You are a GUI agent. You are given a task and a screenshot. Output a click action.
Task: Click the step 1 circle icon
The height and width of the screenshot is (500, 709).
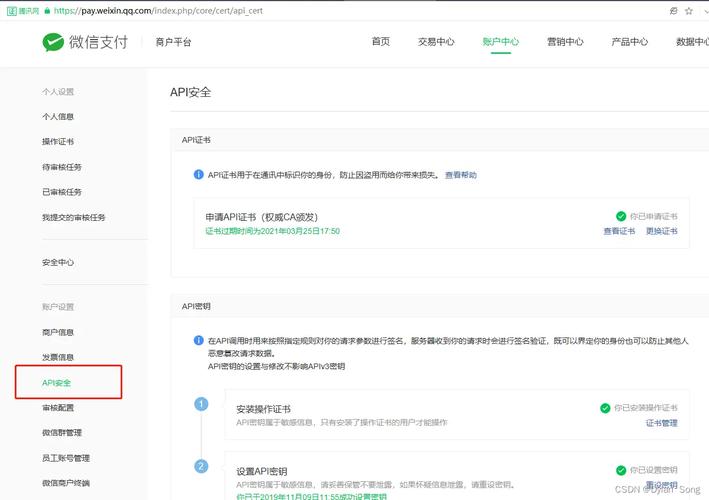(x=201, y=404)
